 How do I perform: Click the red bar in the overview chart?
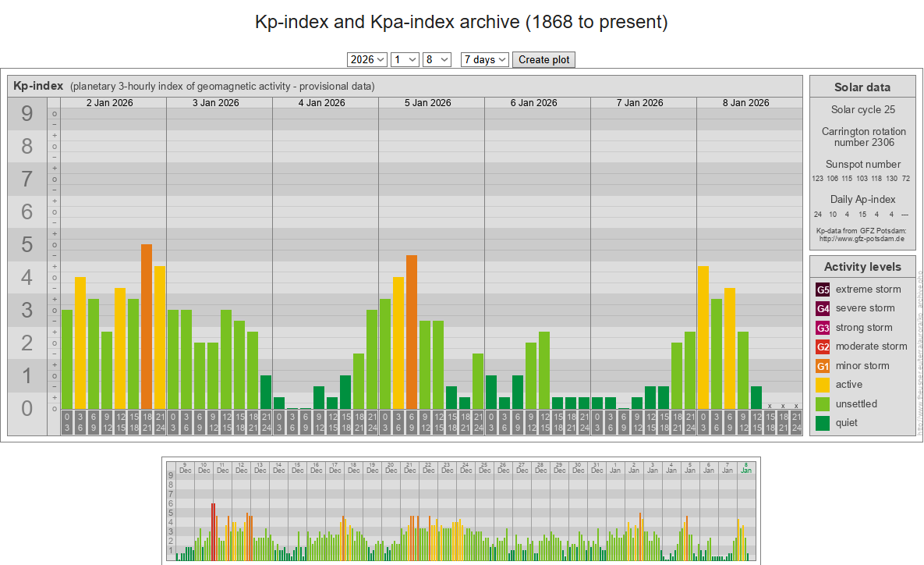tap(213, 532)
